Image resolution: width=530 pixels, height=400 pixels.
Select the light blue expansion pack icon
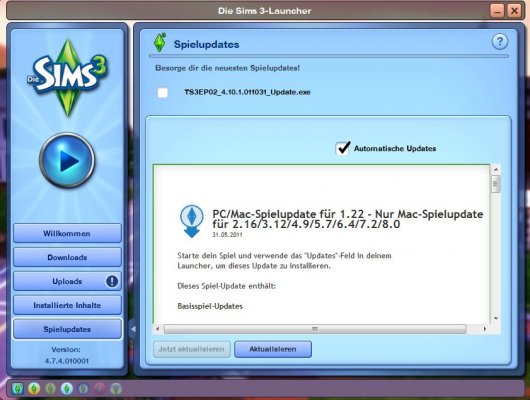[x=67, y=389]
